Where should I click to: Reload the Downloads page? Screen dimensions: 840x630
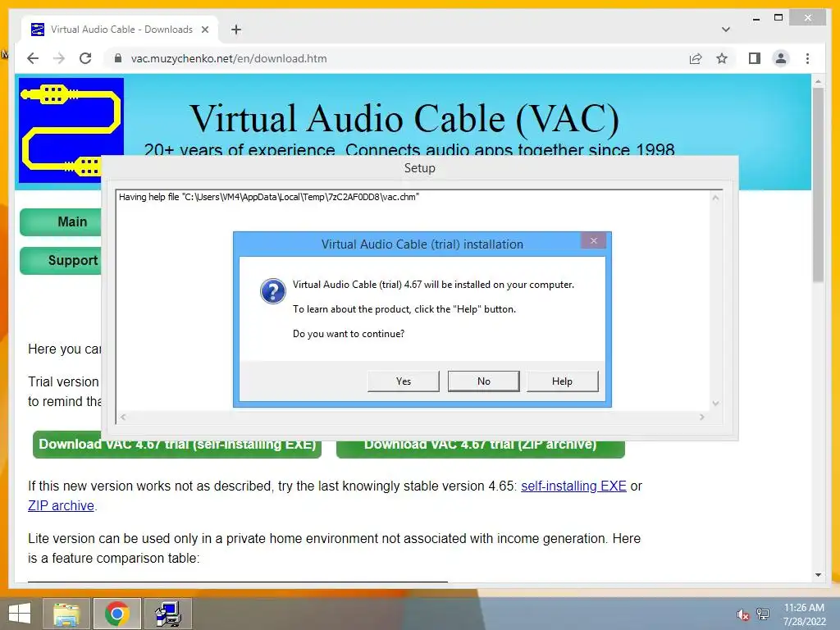(x=85, y=58)
